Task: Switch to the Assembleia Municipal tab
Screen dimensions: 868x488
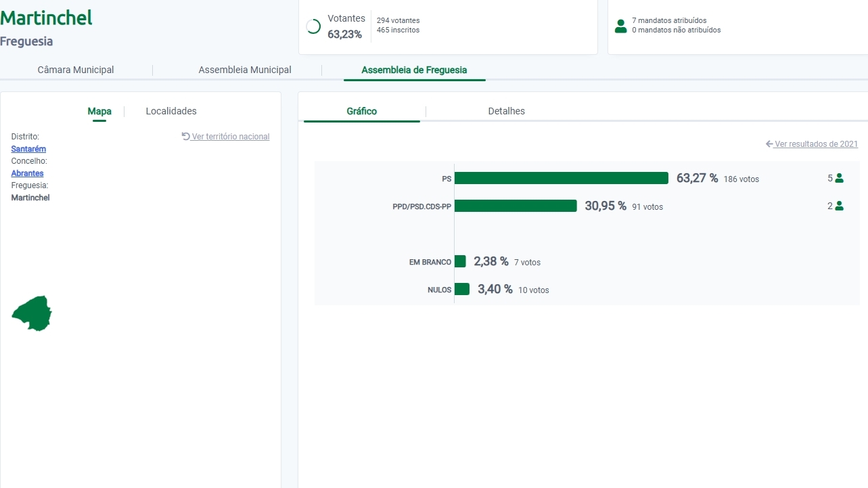Action: [245, 70]
